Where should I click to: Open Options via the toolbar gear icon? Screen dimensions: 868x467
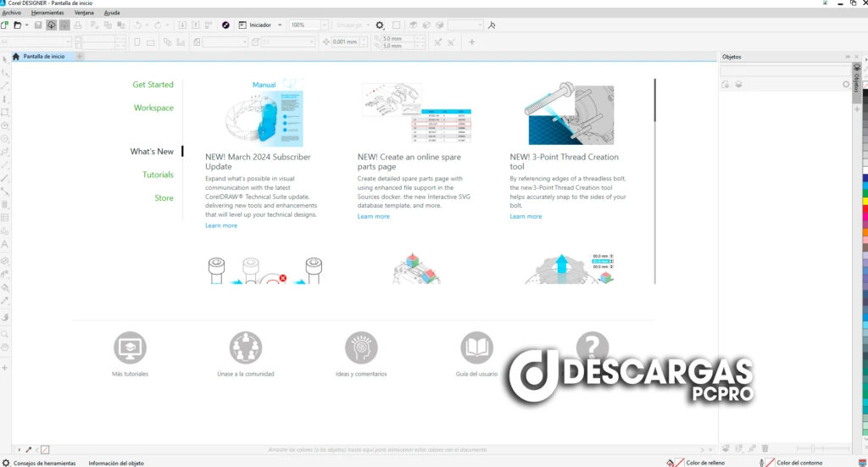point(380,25)
